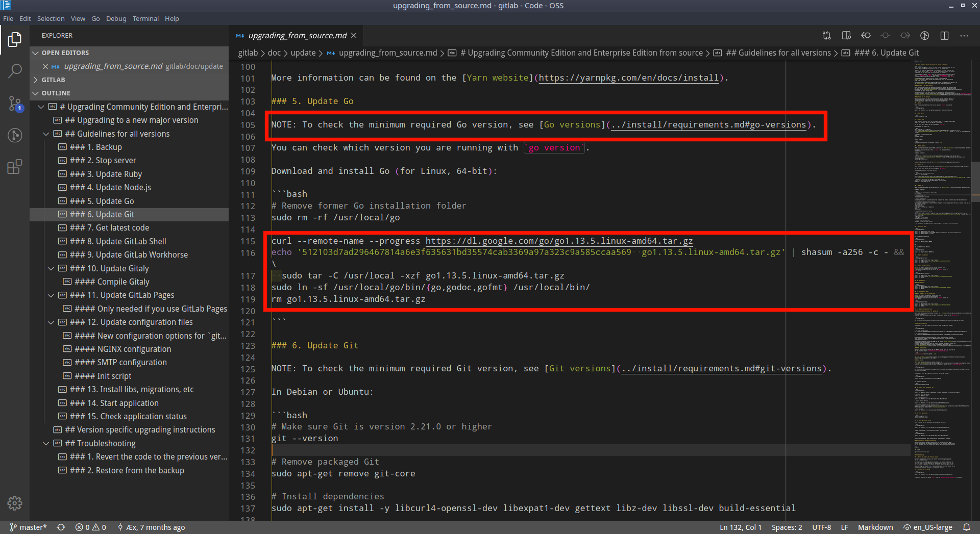Click the master* branch indicator
This screenshot has width=980, height=534.
pos(29,527)
